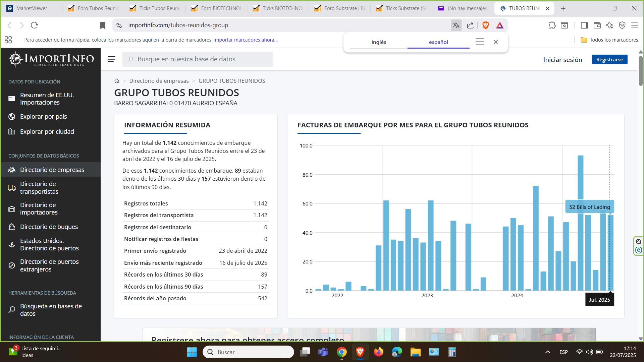Click view site information icon
Viewport: 644px width, 362px height.
tap(119, 25)
